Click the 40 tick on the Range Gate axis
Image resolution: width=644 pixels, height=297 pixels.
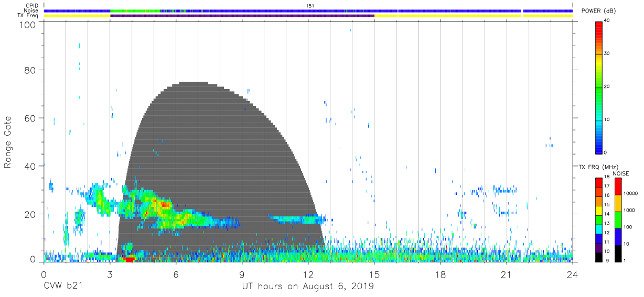[30, 167]
